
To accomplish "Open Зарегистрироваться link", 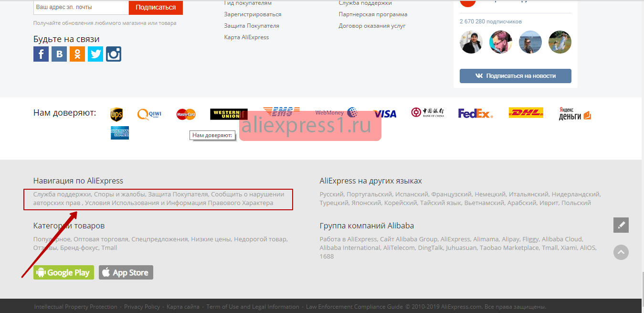I will [253, 14].
